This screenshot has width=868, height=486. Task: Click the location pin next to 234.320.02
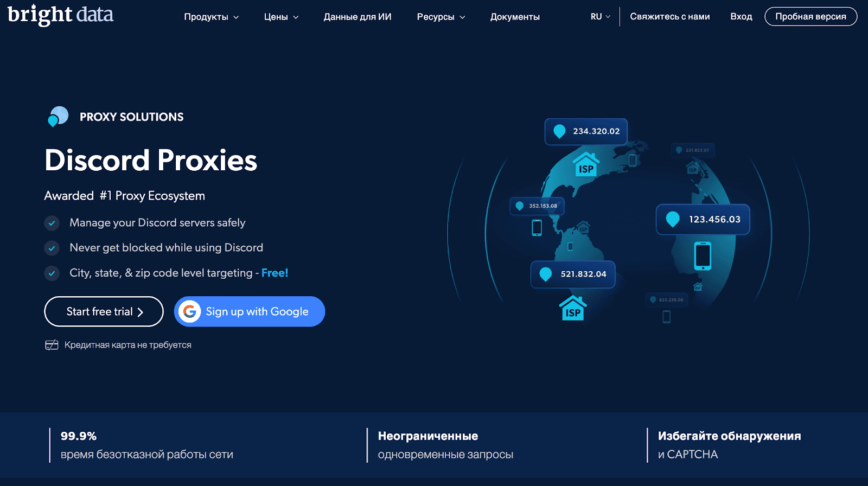(x=559, y=131)
